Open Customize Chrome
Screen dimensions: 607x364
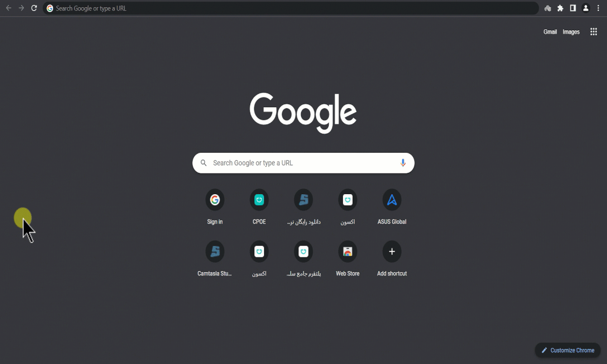(x=568, y=350)
